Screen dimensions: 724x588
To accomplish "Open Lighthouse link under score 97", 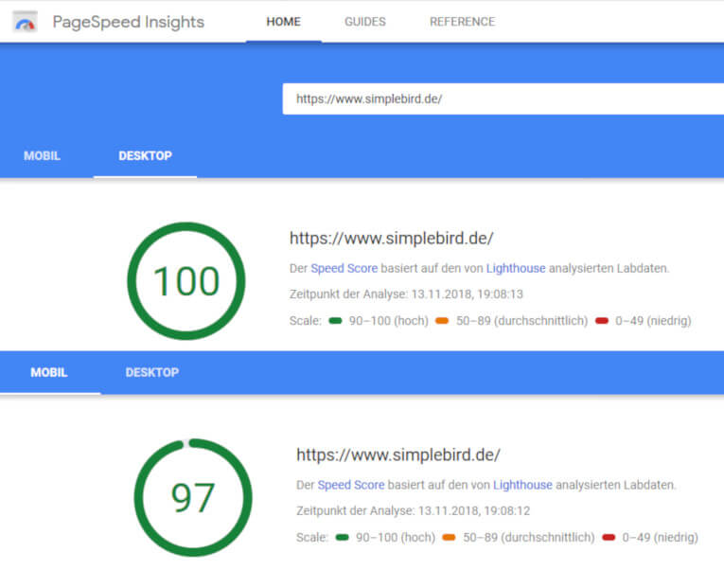I will coord(522,485).
